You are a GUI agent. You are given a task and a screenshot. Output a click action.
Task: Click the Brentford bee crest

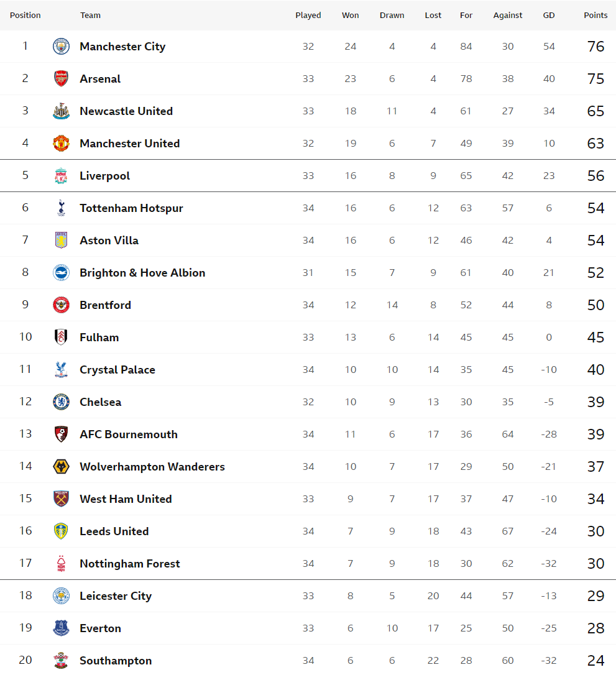click(61, 305)
